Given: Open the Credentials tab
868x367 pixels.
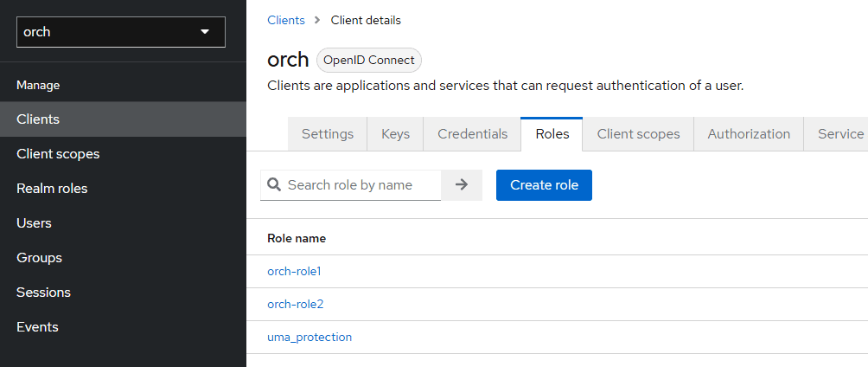Looking at the screenshot, I should pos(472,134).
